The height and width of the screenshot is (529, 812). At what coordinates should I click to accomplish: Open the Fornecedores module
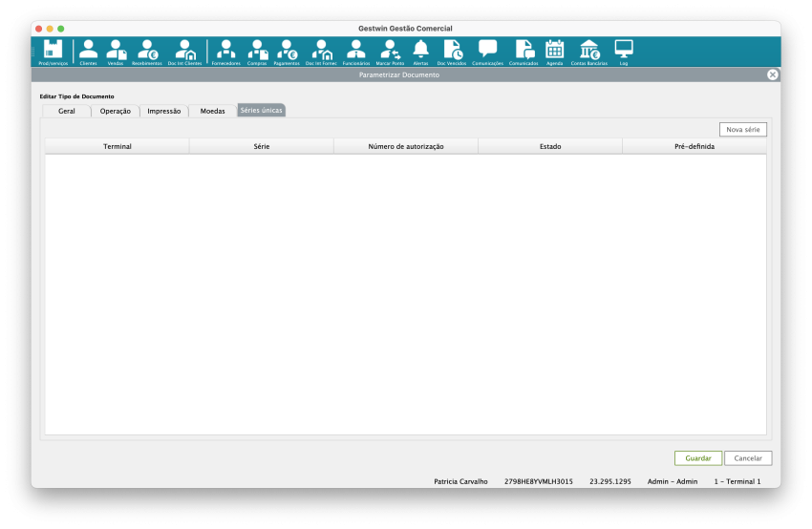point(226,51)
